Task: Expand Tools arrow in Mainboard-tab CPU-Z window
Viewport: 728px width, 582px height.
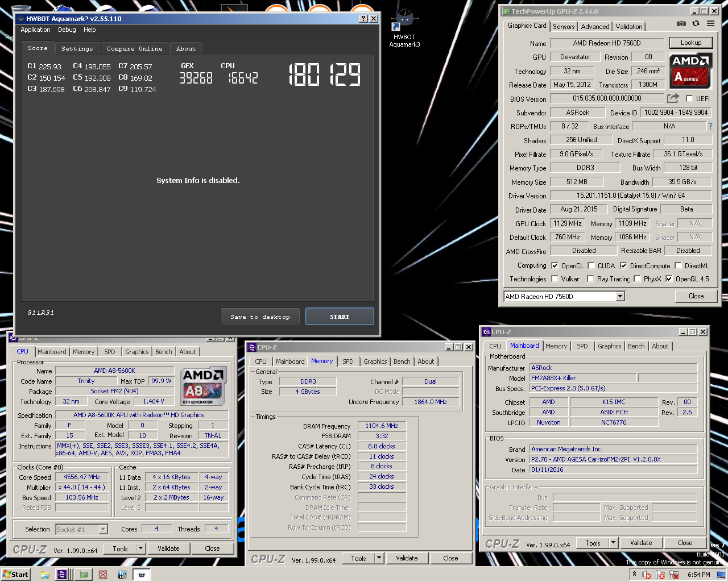Action: [x=613, y=543]
